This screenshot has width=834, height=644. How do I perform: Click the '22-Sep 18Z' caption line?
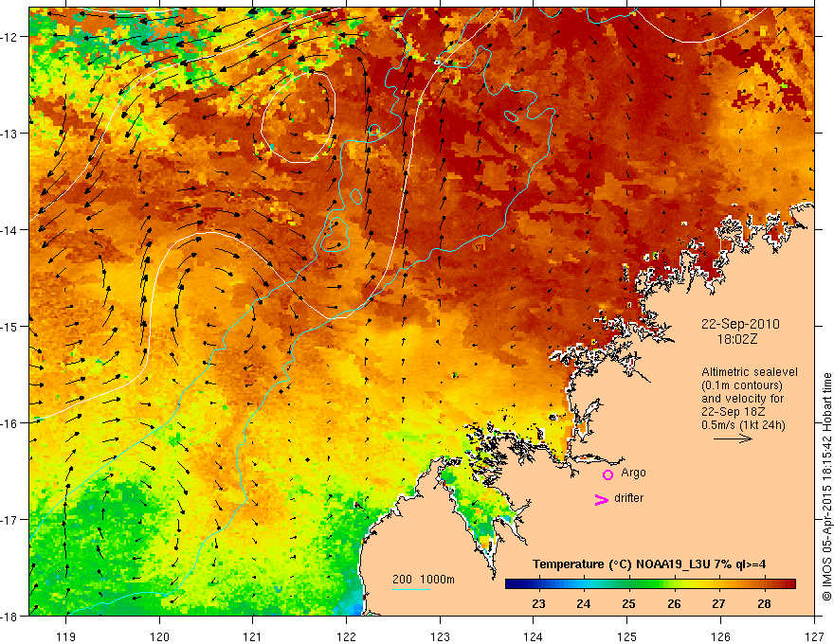pyautogui.click(x=734, y=412)
